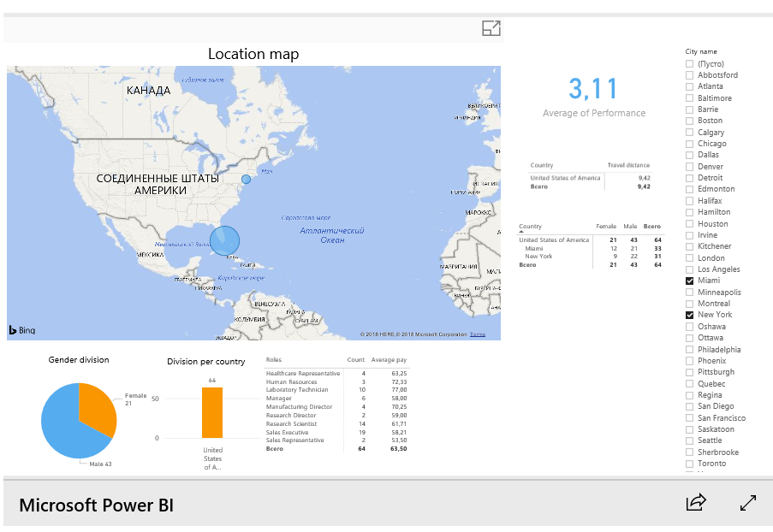Click the focus mode icon above the map

point(491,28)
